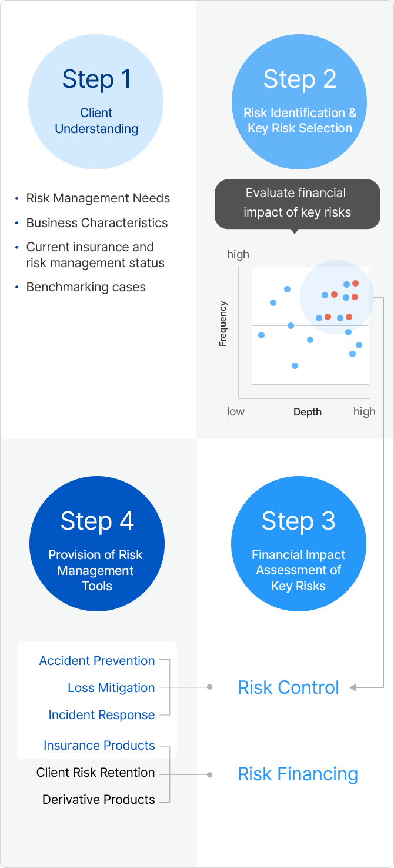Open the Risk Financing heading
The height and width of the screenshot is (868, 394).
click(x=298, y=774)
